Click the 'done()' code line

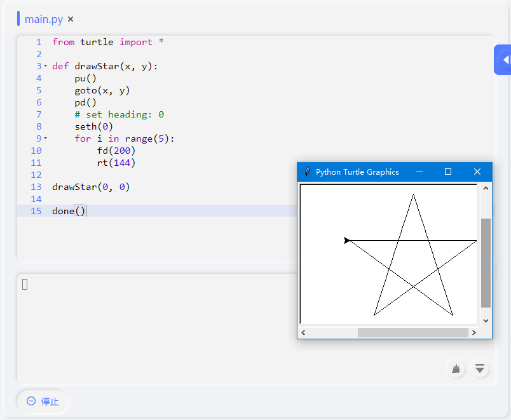pos(69,211)
